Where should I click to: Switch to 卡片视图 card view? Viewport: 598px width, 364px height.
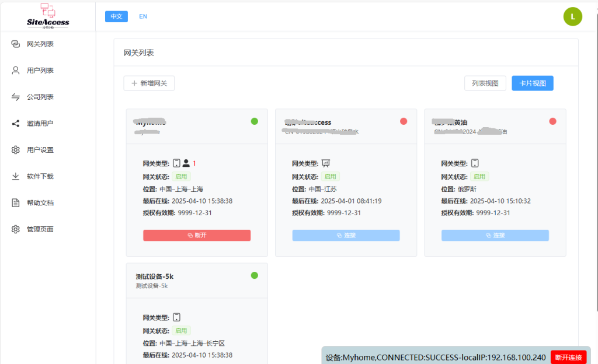tap(532, 83)
